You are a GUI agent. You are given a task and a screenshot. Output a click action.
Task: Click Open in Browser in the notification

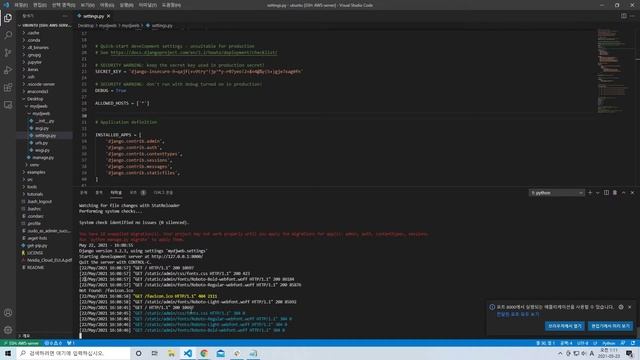point(564,326)
